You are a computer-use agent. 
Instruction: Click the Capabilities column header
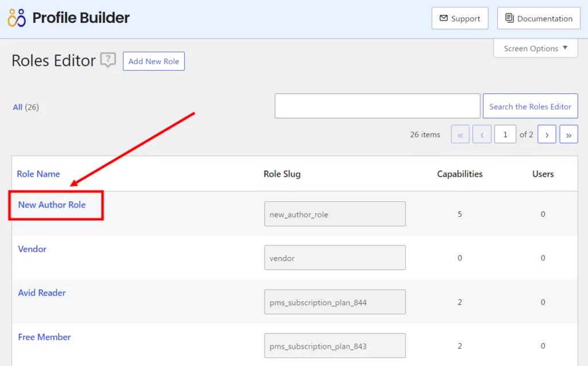click(460, 174)
